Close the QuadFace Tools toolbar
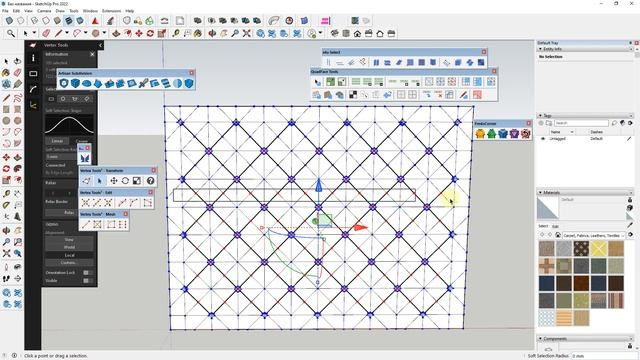640x360 pixels. coord(494,71)
